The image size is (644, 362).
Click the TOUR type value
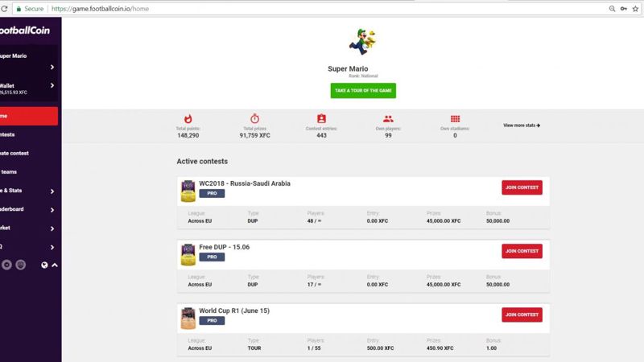(x=254, y=348)
